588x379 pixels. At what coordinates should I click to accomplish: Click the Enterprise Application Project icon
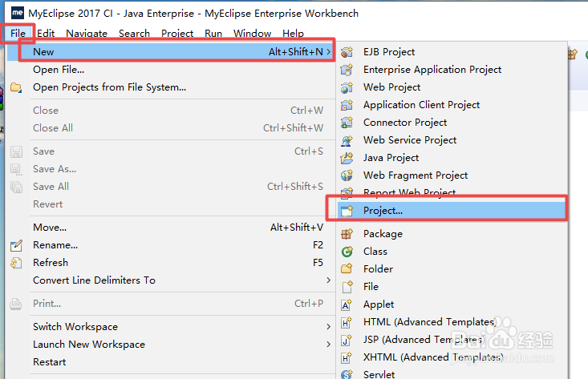click(x=347, y=69)
